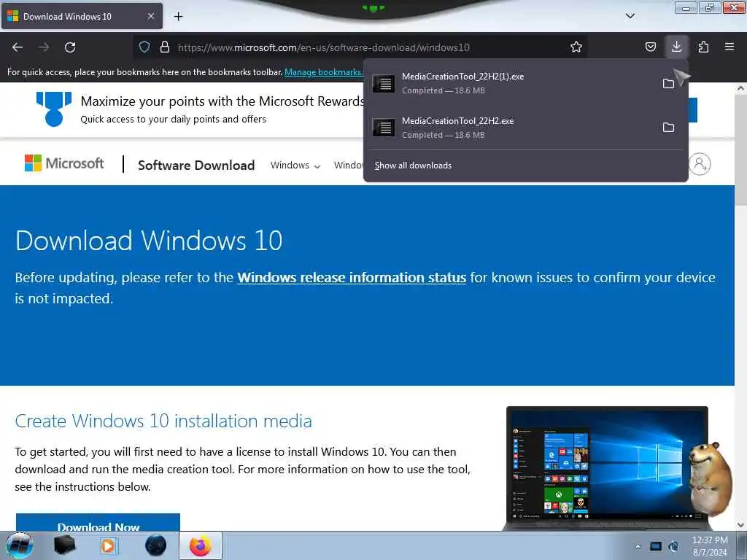Show MediaCreationTool_22H2(1).exe in folder
The height and width of the screenshot is (560, 747).
668,83
